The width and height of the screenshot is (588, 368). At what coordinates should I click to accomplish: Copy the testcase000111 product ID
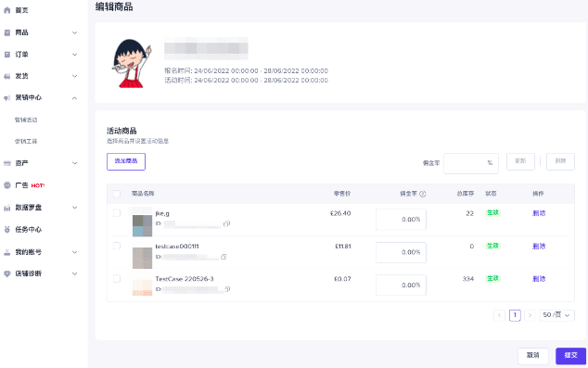(224, 257)
